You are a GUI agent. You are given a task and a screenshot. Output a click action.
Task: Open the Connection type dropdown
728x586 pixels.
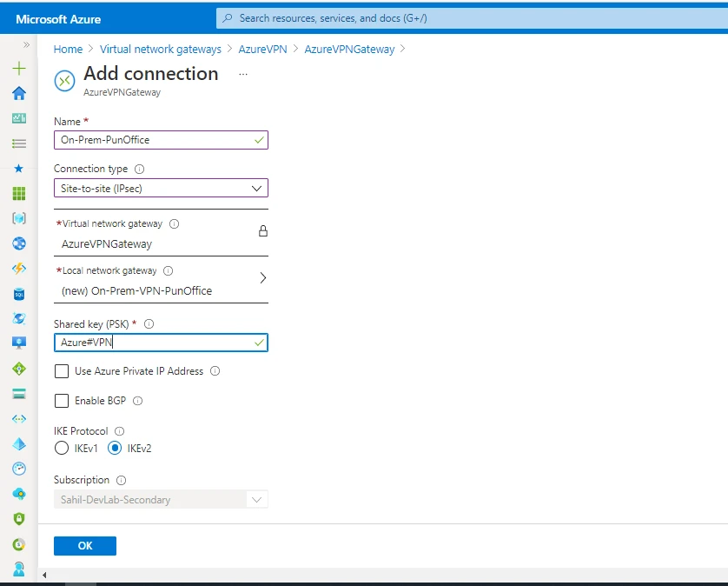pyautogui.click(x=161, y=188)
